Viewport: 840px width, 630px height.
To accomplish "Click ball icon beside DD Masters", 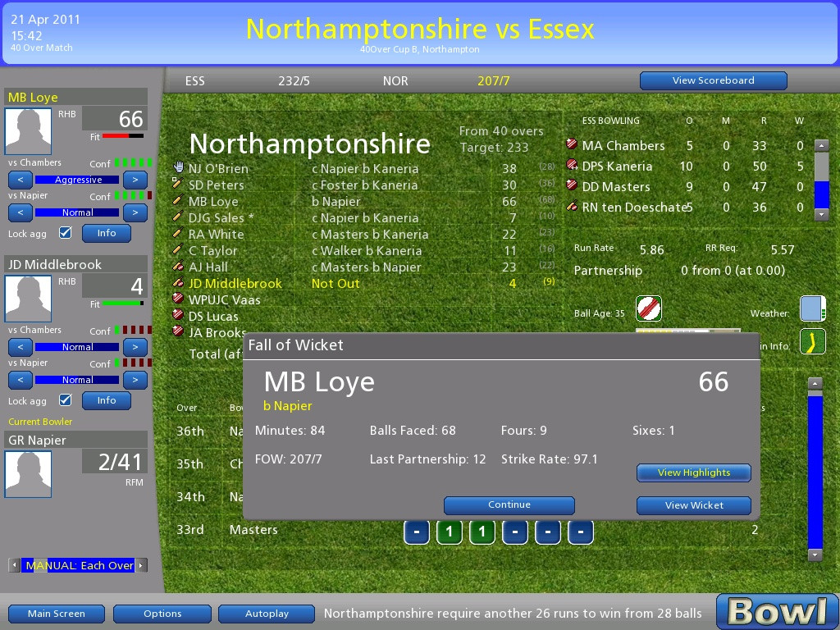I will 572,185.
